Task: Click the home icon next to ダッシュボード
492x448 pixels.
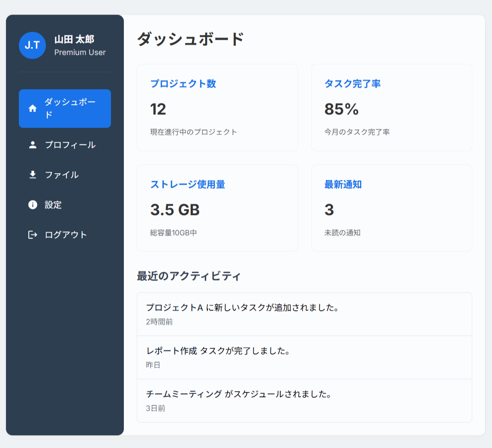Action: (x=33, y=108)
